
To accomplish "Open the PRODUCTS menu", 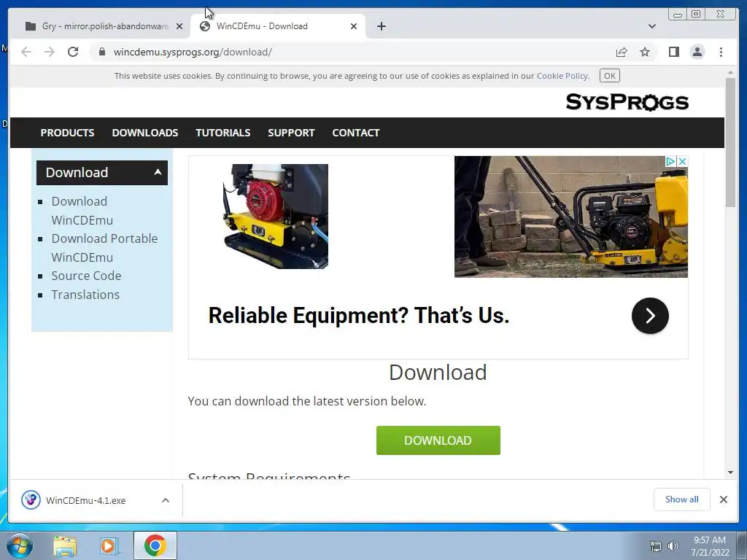I will (x=67, y=133).
